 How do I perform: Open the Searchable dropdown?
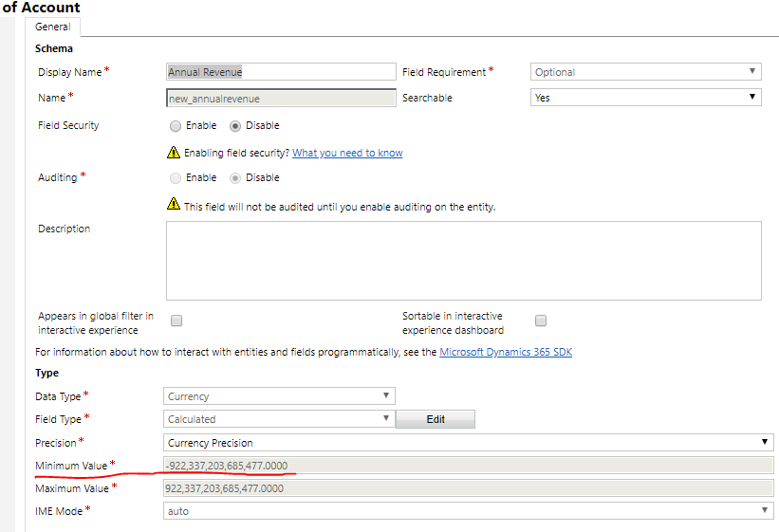pos(646,98)
